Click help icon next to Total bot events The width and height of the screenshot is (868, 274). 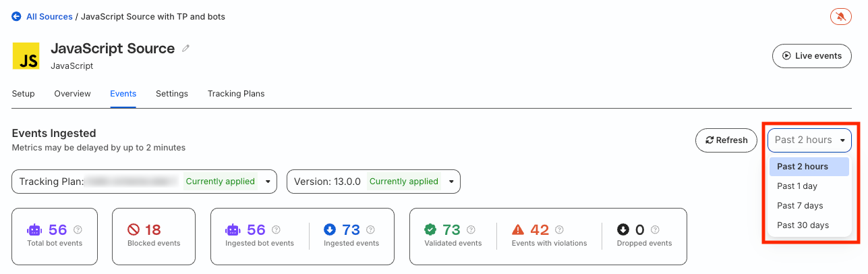78,230
